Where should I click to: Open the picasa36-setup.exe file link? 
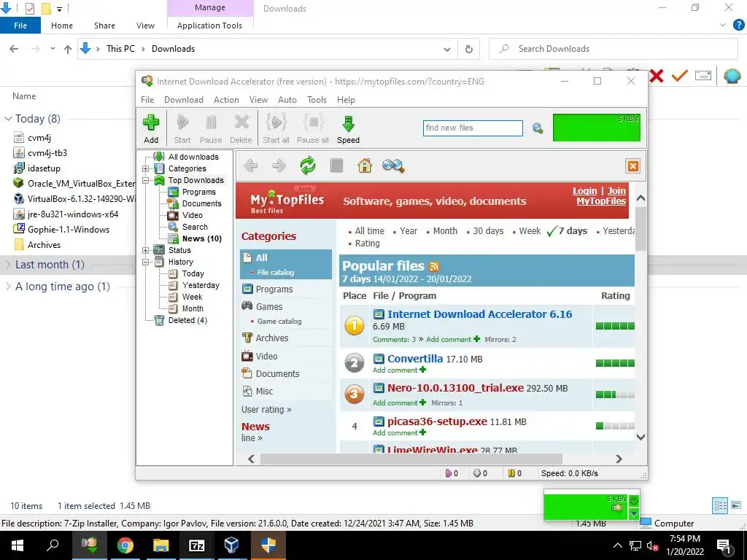(437, 421)
